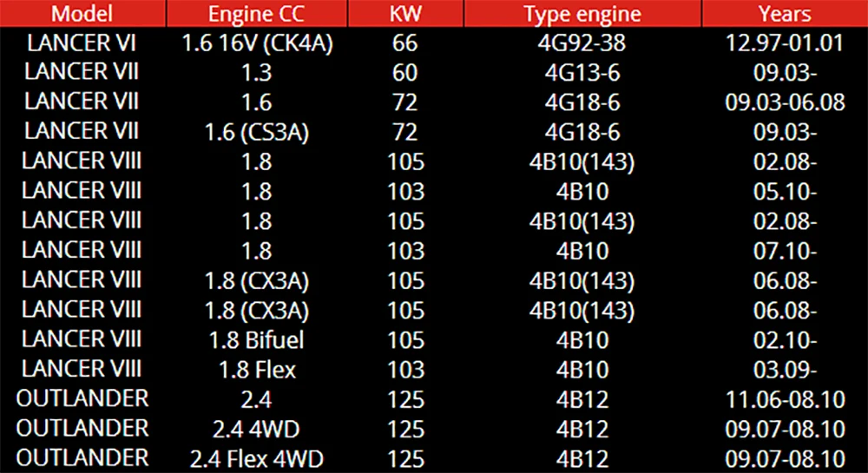
Task: Select "OUTLANDER" in the 2.4 Flex 4WD row
Action: tap(82, 458)
